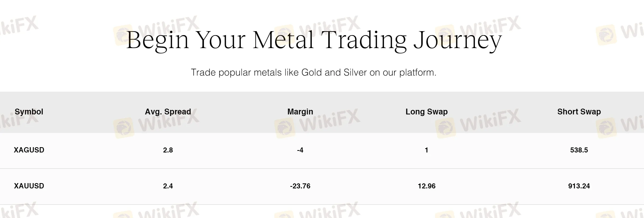644x218 pixels.
Task: Select the XAUUSD short swap value 913.24
Action: click(579, 186)
